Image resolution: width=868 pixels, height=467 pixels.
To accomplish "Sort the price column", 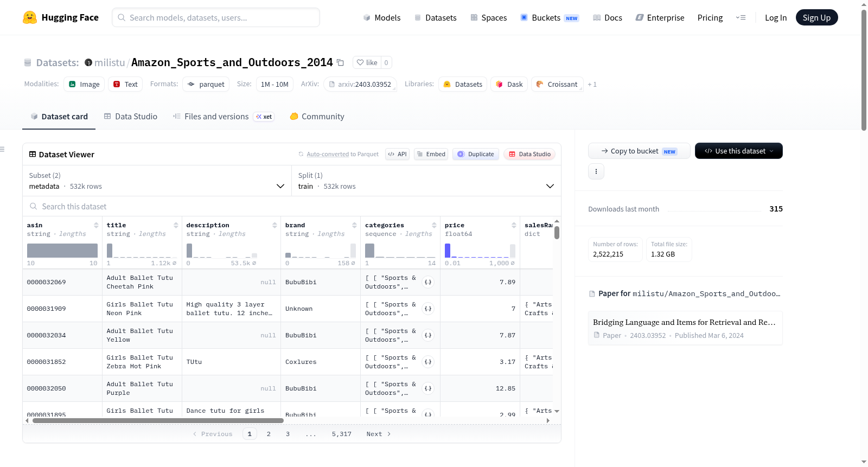I will pos(514,225).
